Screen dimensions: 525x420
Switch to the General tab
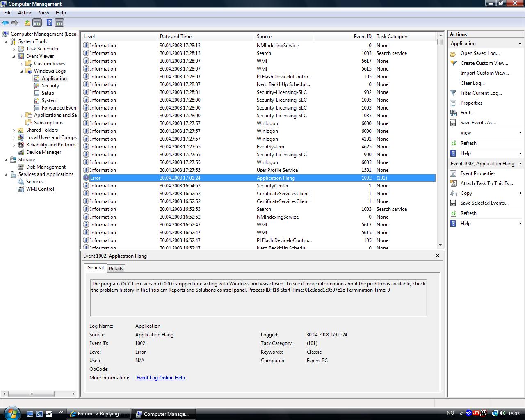[96, 268]
